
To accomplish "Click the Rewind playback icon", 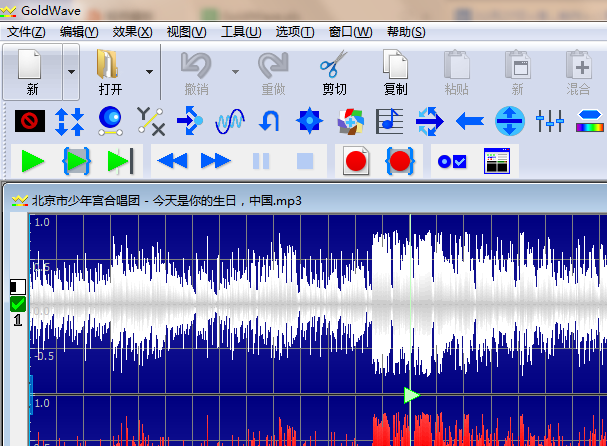I will pyautogui.click(x=172, y=161).
